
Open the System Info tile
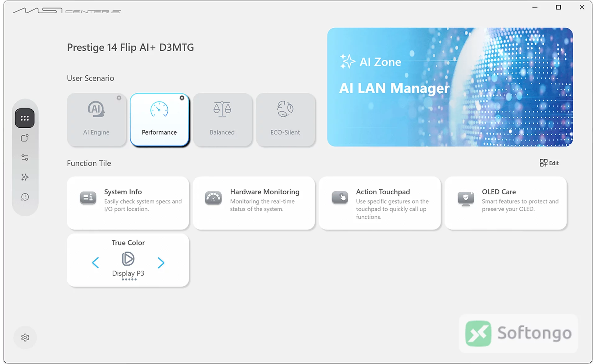coord(128,203)
